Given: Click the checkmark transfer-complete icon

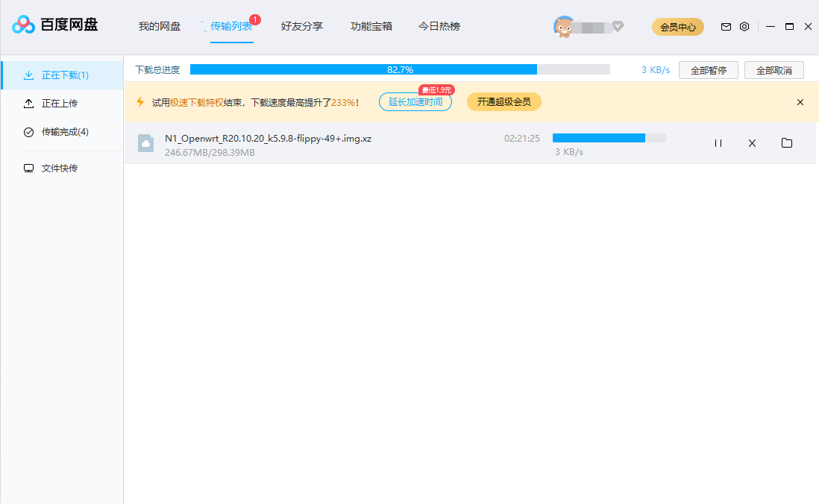Looking at the screenshot, I should tap(29, 132).
